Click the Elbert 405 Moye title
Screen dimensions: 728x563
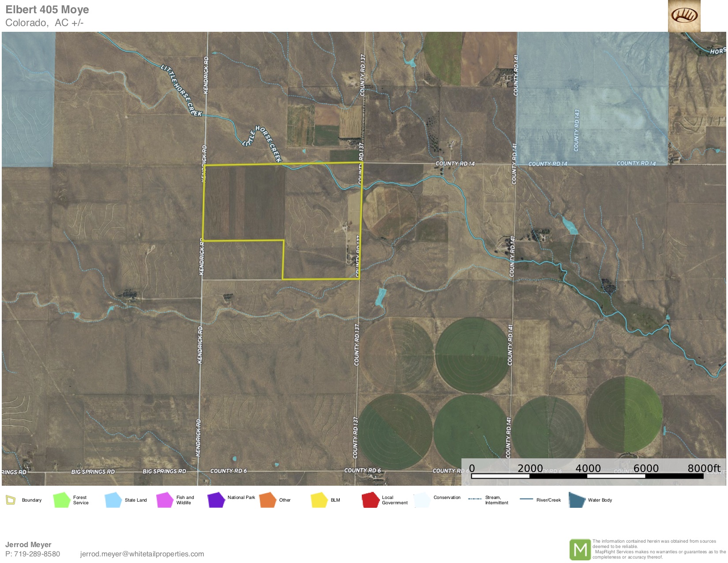[x=47, y=10]
